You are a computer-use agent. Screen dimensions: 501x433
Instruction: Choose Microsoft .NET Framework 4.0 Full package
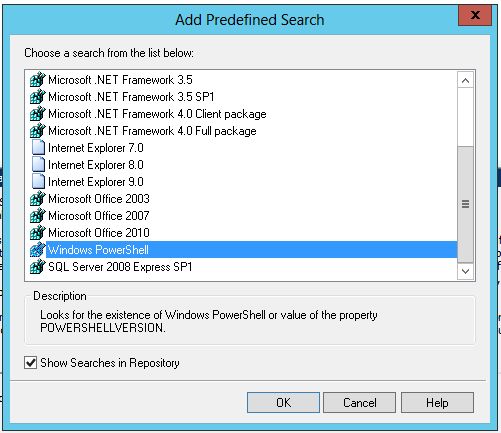(x=152, y=131)
